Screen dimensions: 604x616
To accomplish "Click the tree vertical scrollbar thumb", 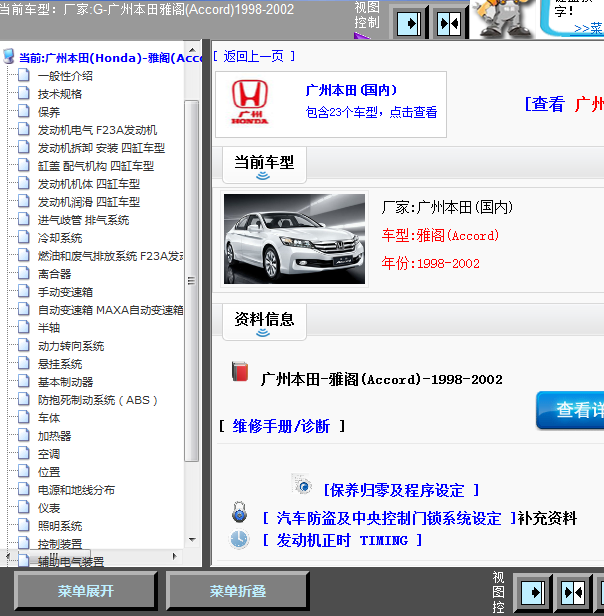I will [191, 281].
